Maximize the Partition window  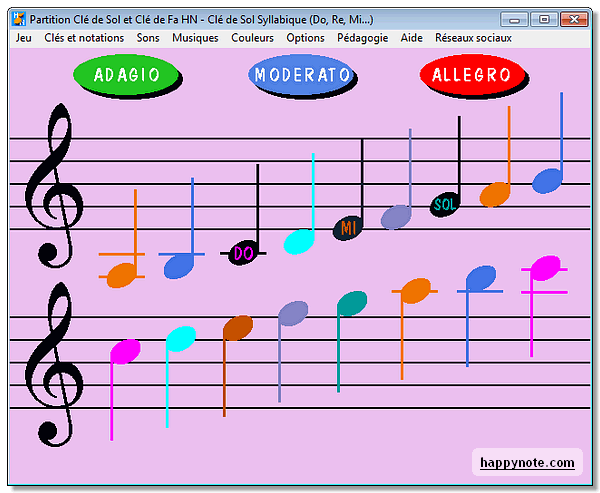coord(544,19)
